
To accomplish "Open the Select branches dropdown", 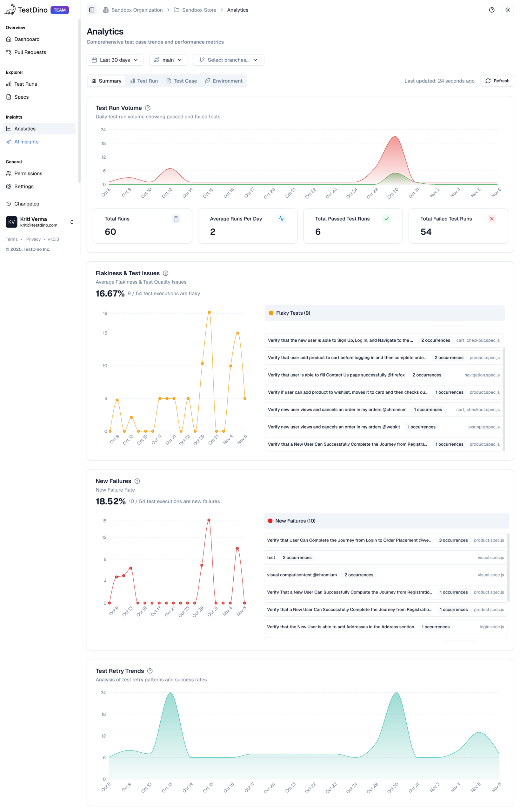I will click(228, 60).
